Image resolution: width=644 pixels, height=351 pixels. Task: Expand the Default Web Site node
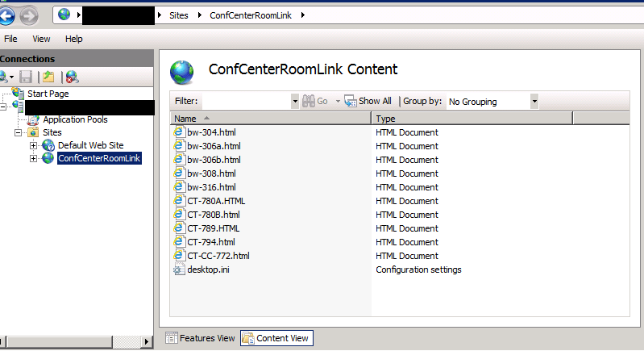coord(33,145)
